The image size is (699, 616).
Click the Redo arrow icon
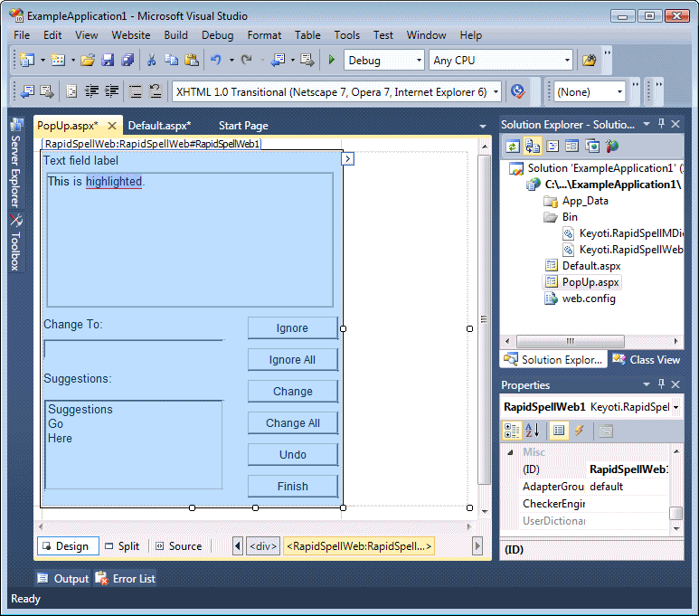tap(246, 60)
